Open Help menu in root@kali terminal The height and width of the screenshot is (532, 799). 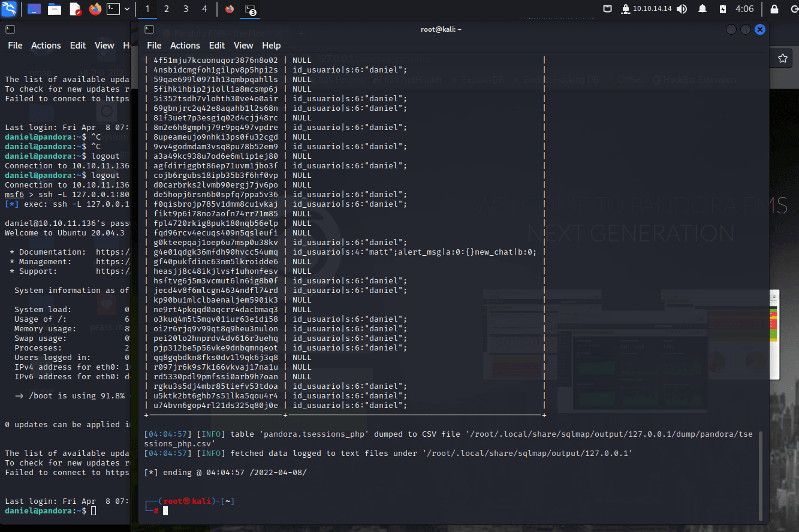click(x=271, y=46)
